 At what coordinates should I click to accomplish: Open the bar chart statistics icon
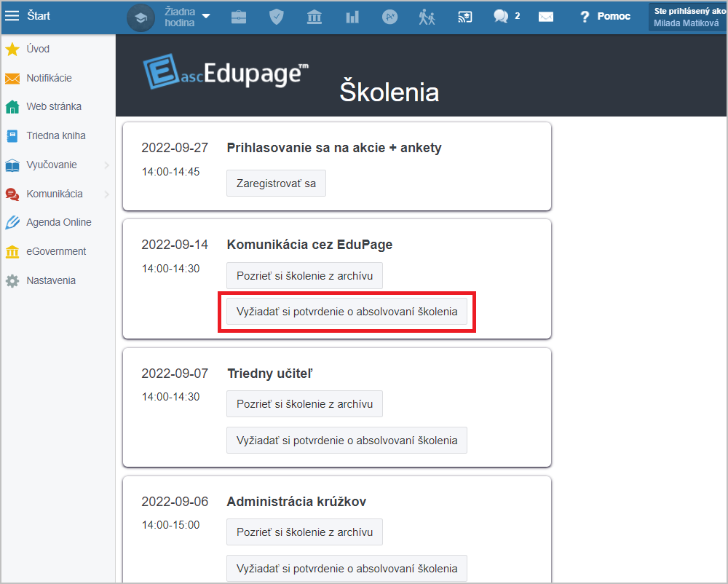click(352, 17)
